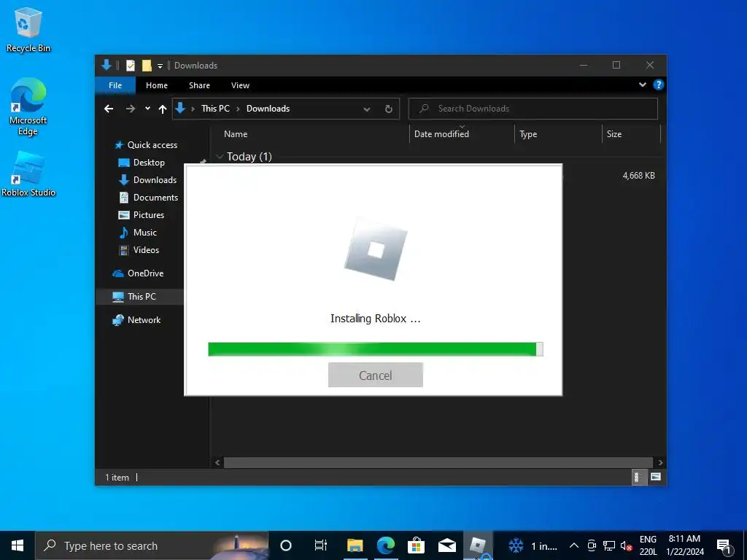Image resolution: width=747 pixels, height=560 pixels.
Task: Open Microsoft Edge taskbar icon
Action: tap(385, 545)
